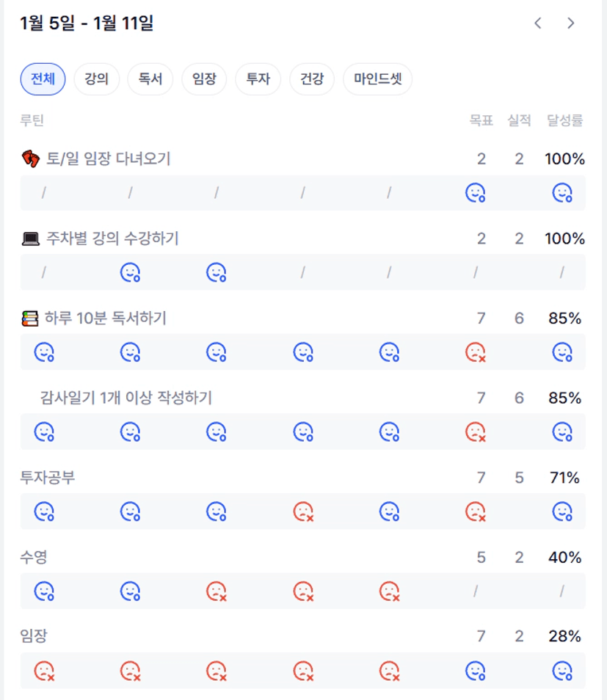This screenshot has width=607, height=700.
Task: Click the last blue smiley in the 임장 routine row
Action: point(562,671)
